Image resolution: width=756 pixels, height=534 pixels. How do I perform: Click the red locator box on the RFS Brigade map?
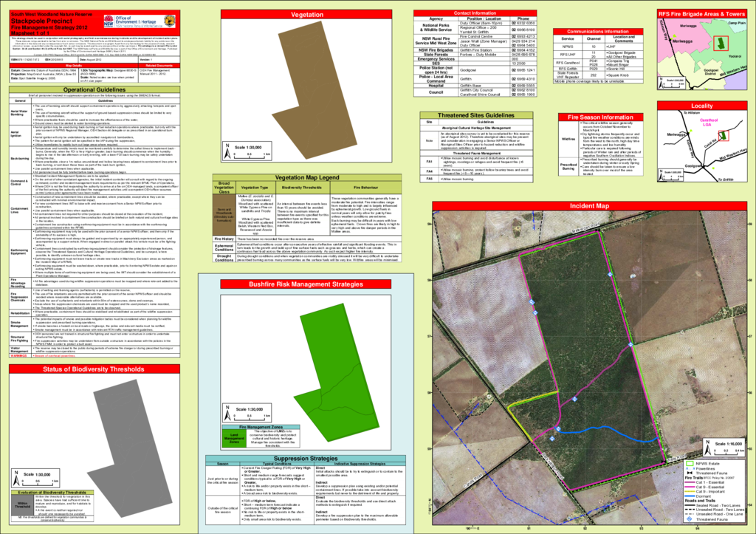[x=721, y=43]
